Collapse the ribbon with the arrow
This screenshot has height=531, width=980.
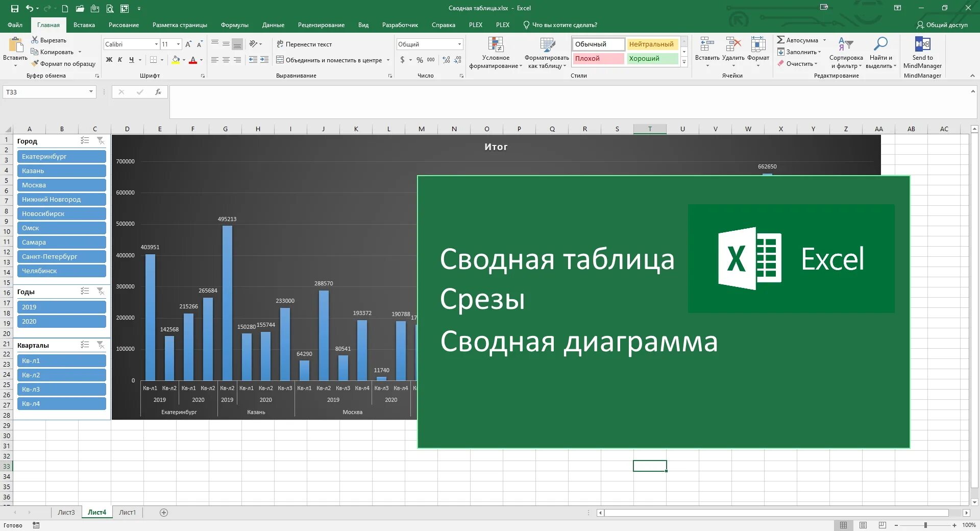tap(972, 76)
